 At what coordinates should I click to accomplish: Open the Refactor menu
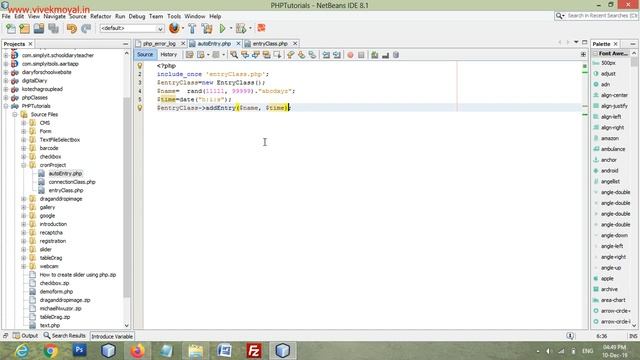click(x=100, y=16)
